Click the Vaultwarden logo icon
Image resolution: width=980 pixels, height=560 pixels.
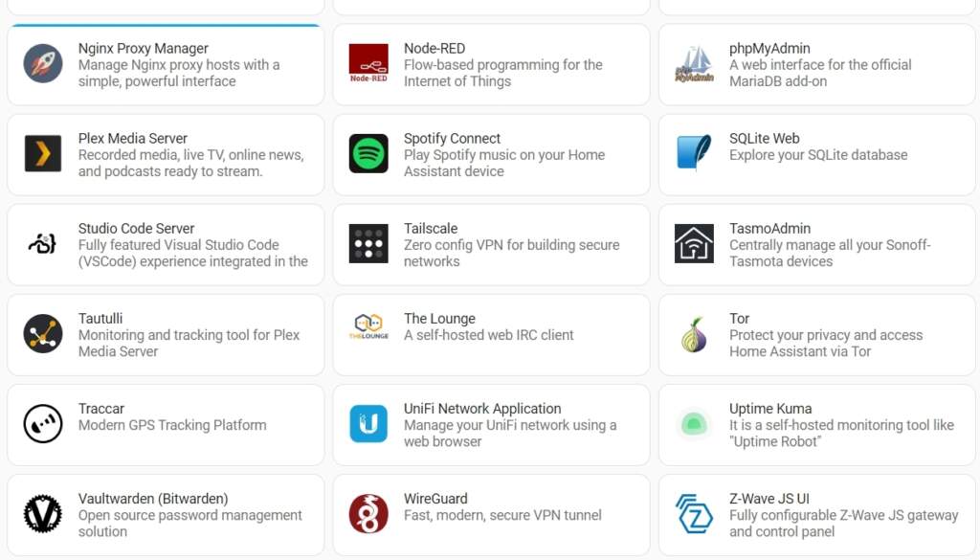point(43,514)
